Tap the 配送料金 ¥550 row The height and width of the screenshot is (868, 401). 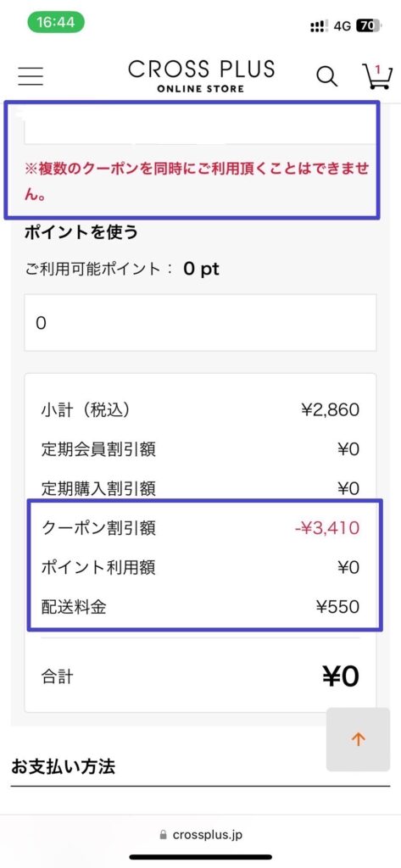tap(200, 607)
